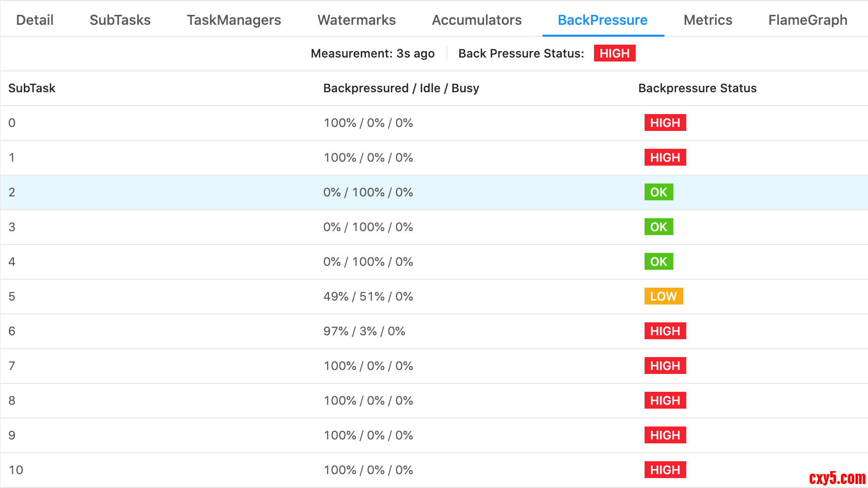
Task: Click the 49% / 51% / 0% value
Action: tap(368, 297)
